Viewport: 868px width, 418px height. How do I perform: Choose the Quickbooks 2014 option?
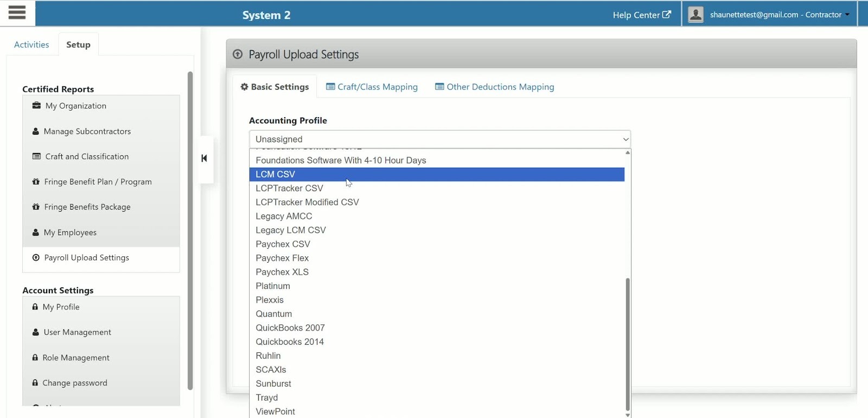coord(437,342)
